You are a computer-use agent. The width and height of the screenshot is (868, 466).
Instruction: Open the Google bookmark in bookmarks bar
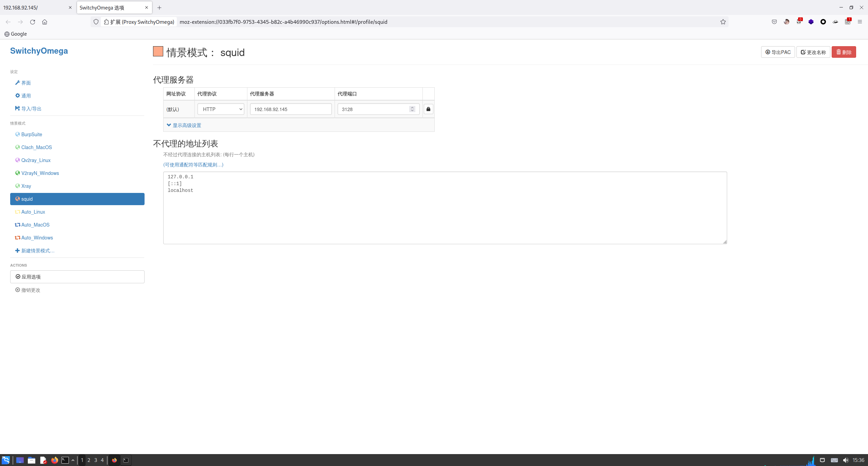(16, 34)
